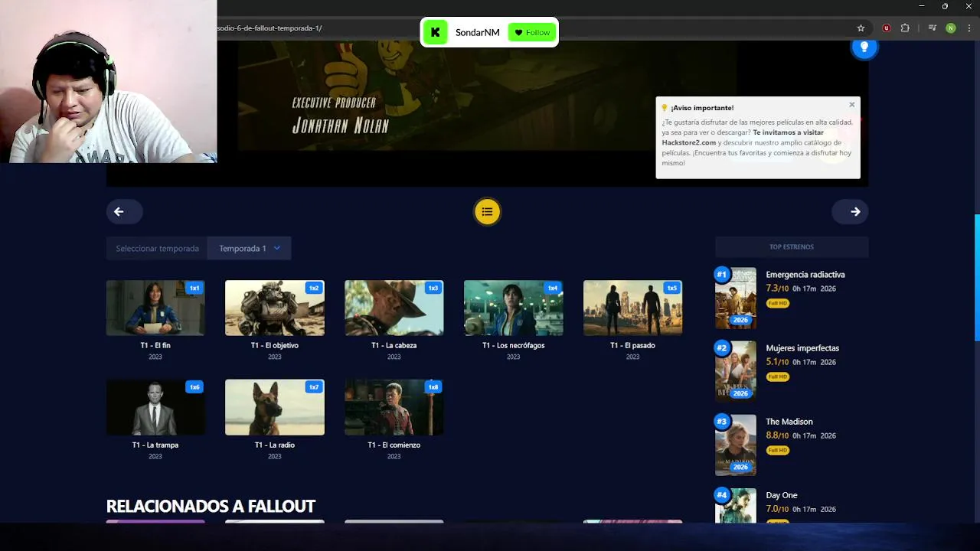Click the 1x1 episode badge

(x=194, y=288)
